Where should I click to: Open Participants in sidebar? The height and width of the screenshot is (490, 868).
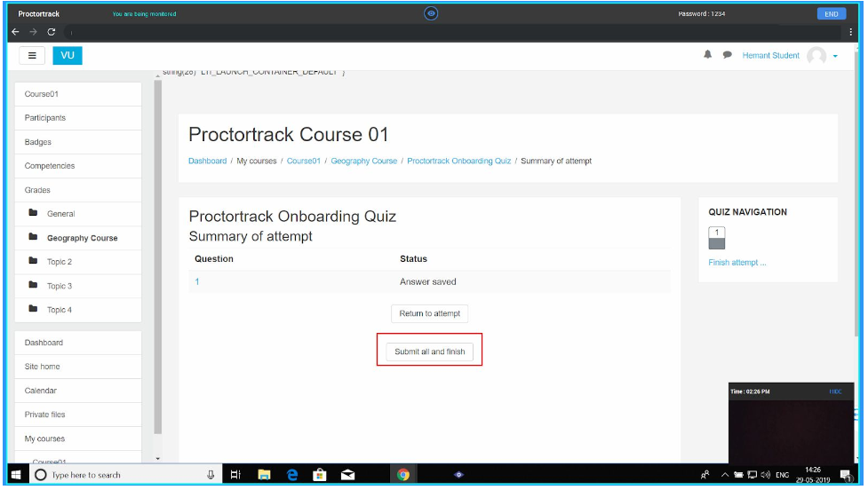pyautogui.click(x=78, y=118)
